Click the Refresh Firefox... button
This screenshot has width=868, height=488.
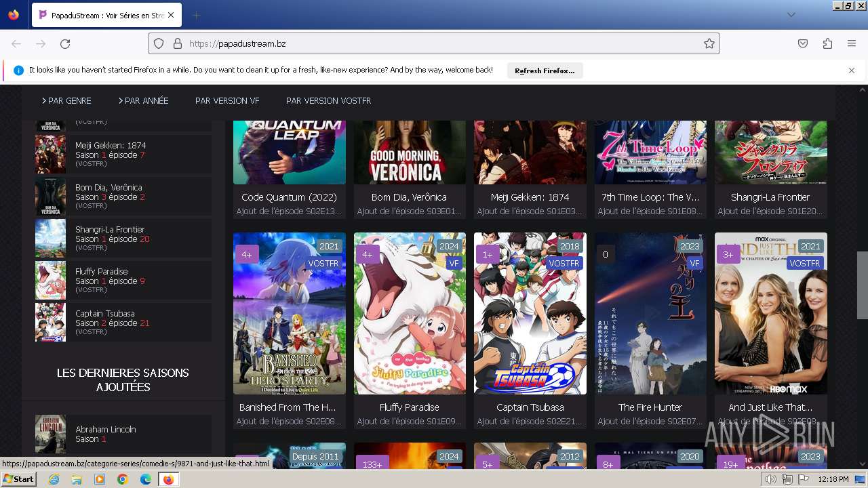point(545,70)
